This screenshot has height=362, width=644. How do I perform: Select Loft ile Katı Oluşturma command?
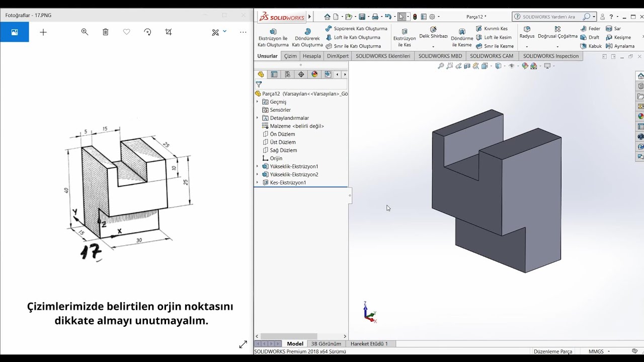point(353,37)
